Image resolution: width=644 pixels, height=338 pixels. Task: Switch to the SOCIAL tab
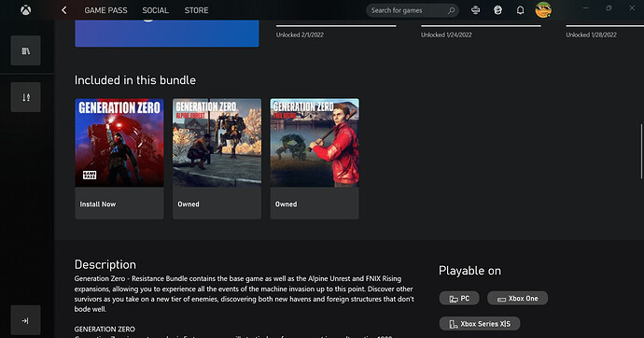tap(155, 10)
